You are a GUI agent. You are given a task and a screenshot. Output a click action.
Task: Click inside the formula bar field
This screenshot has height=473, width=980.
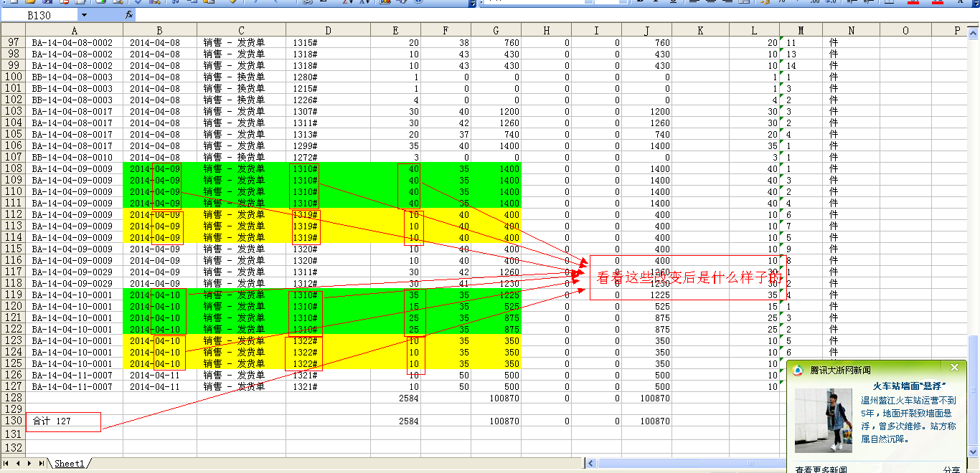[502, 14]
